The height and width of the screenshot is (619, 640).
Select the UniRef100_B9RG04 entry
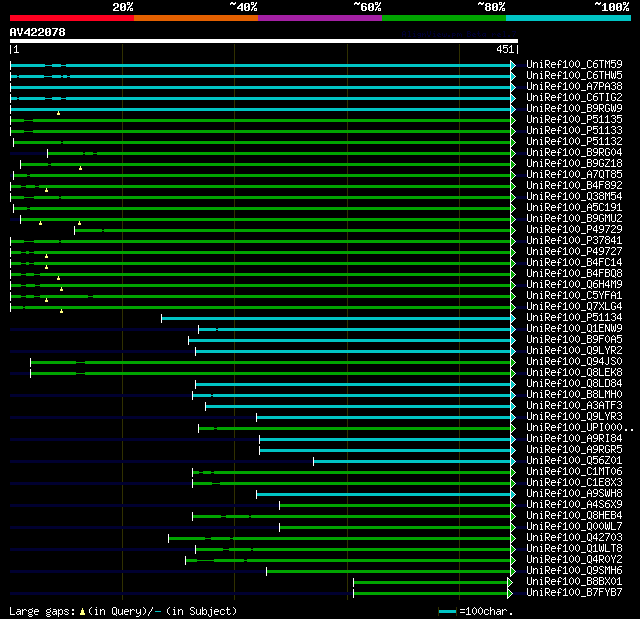click(574, 153)
